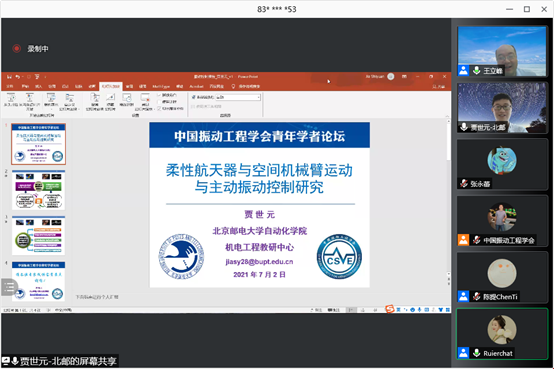Toggle the second checkbox in slideshow settings group
The height and width of the screenshot is (369, 554).
point(159,102)
